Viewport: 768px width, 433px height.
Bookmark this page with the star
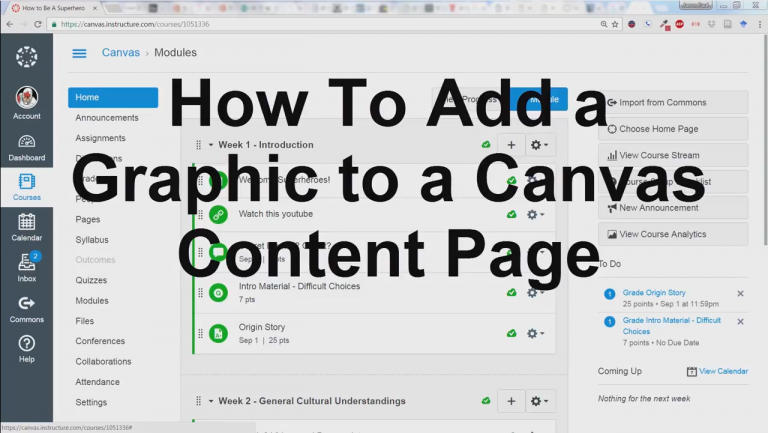pyautogui.click(x=615, y=24)
